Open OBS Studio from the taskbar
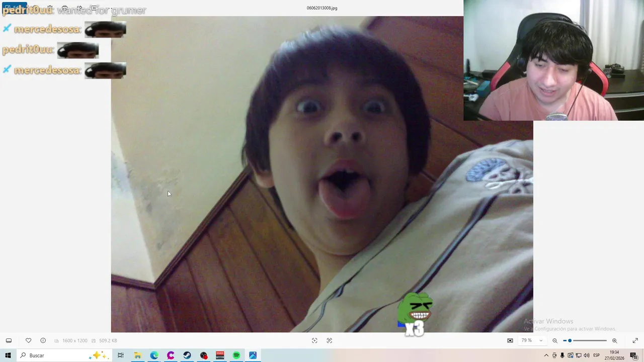644x362 pixels. pyautogui.click(x=203, y=355)
